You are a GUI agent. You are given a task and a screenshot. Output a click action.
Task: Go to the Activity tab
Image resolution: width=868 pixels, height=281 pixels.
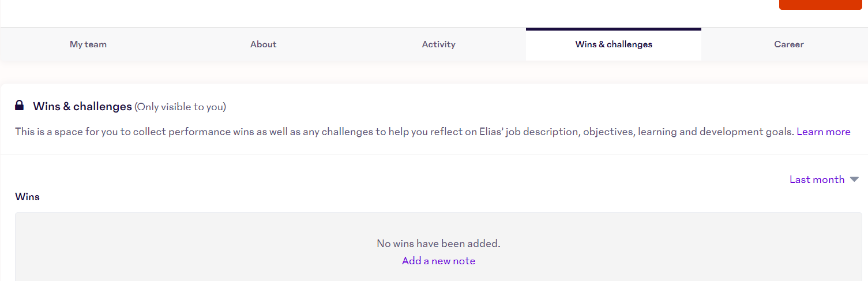(x=439, y=44)
